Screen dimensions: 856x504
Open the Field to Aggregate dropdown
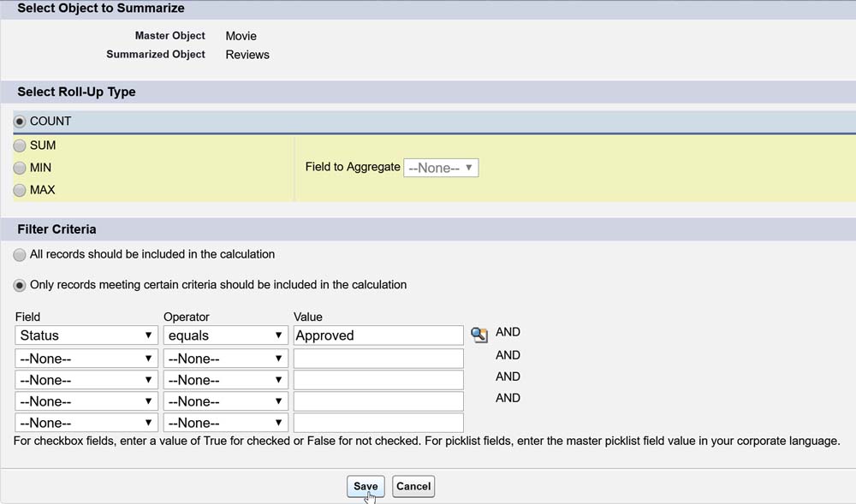click(441, 168)
